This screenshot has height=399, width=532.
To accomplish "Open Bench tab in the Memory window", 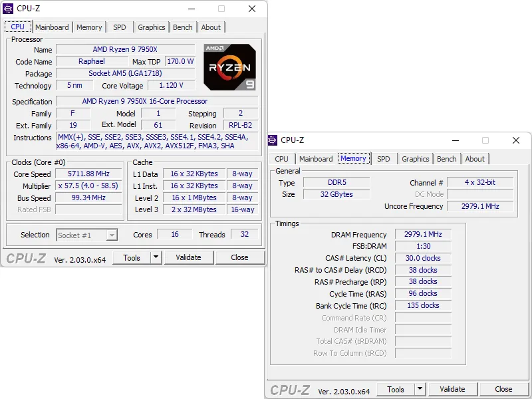I will coord(446,159).
